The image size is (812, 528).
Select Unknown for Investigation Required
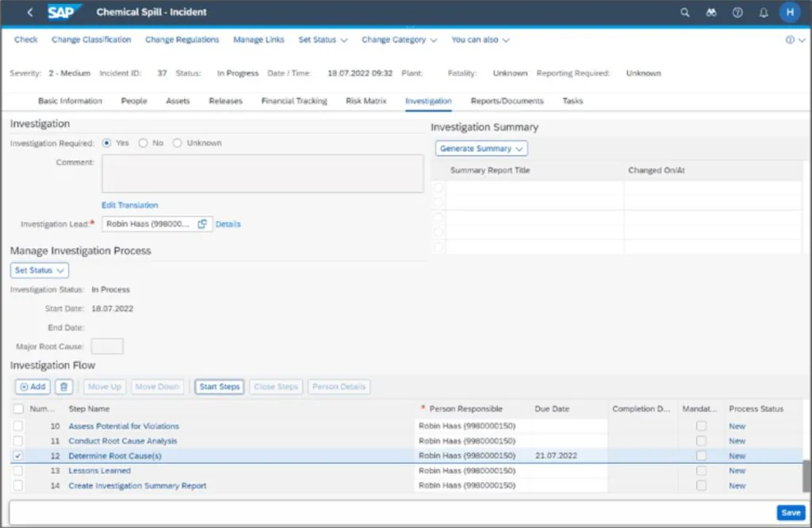pyautogui.click(x=177, y=143)
